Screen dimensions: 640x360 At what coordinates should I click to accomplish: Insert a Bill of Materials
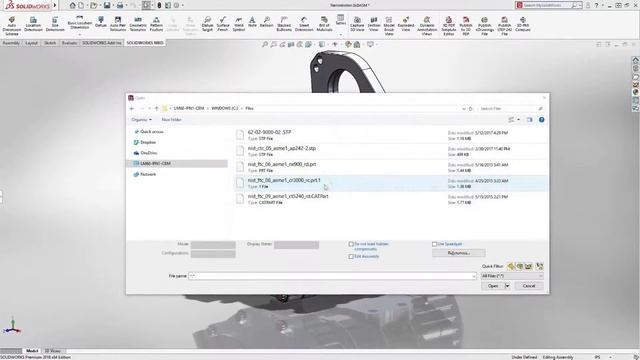[324, 24]
